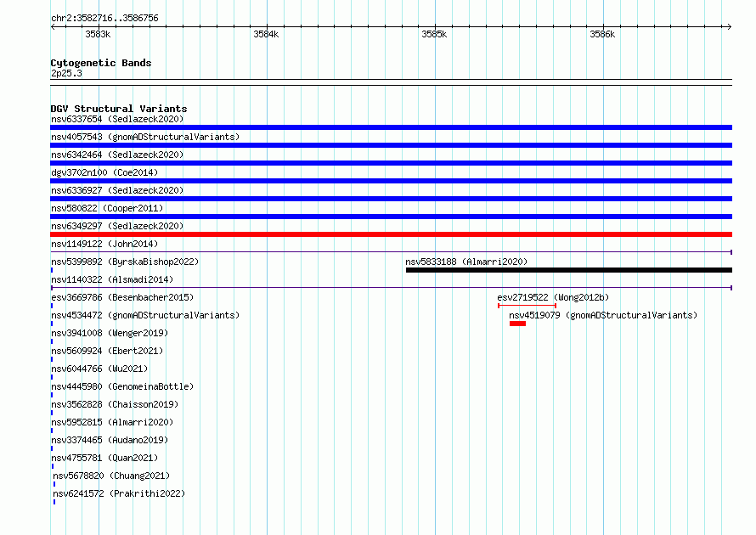The width and height of the screenshot is (756, 535).
Task: Click the right arrowhead of the ruler
Action: tap(730, 26)
